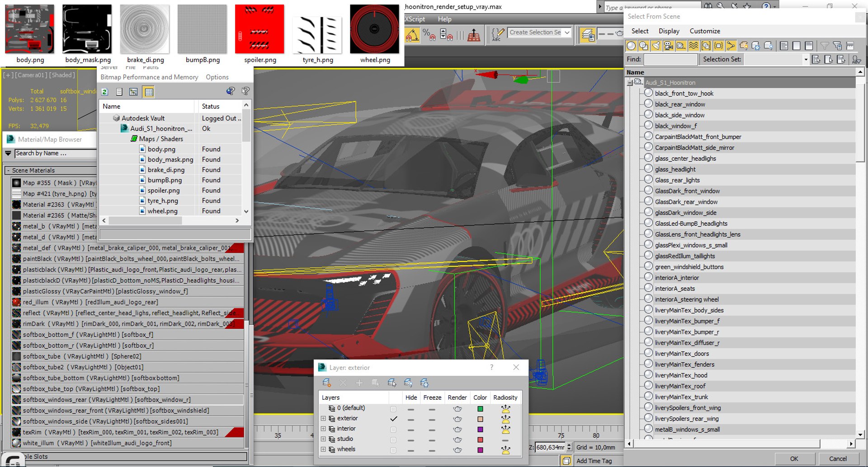Open the Bitmap Performance and Memory menu
868x467 pixels.
coord(149,77)
